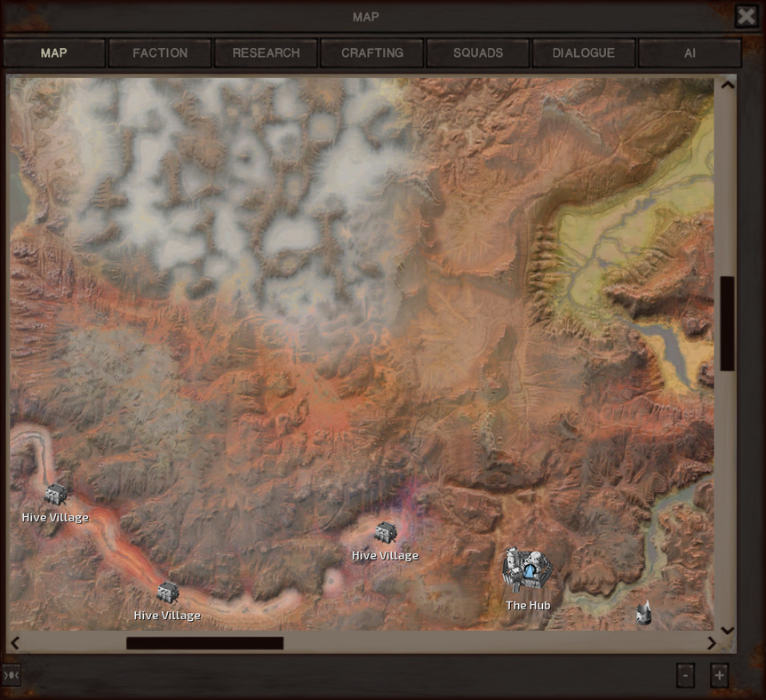766x700 pixels.
Task: Click the center-on-player icon at bottom left
Action: point(11,675)
